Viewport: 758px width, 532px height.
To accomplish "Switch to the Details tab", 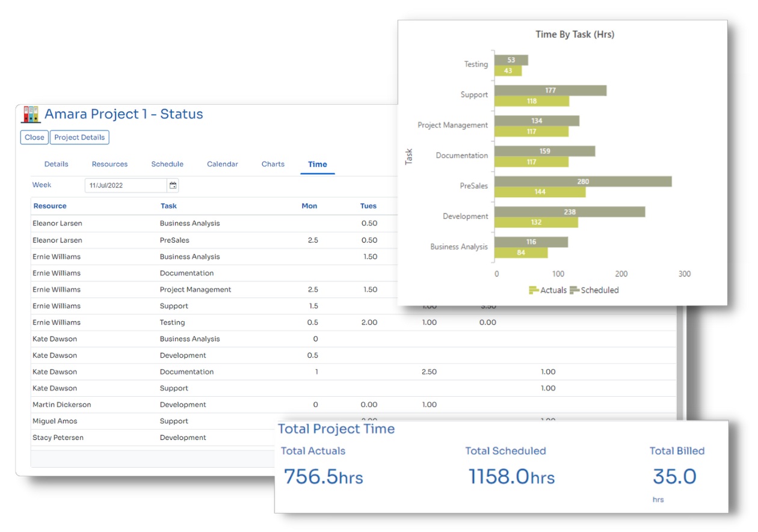I will [x=57, y=164].
